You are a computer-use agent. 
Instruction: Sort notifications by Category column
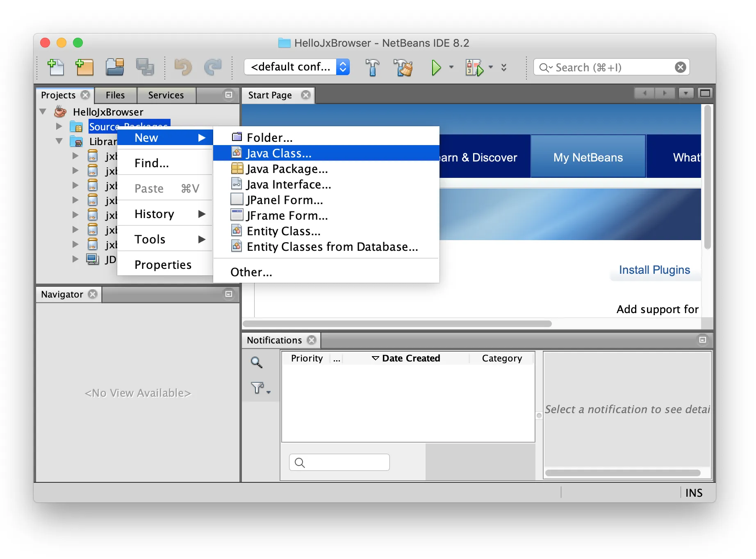[x=502, y=358]
